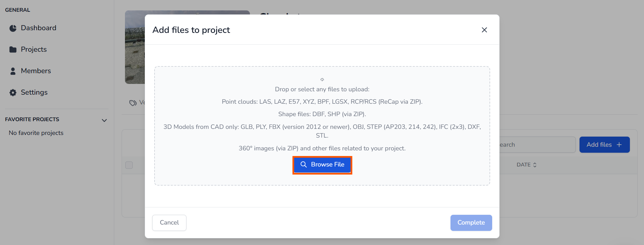This screenshot has width=644, height=245.
Task: Click the tag icon beside the project thumbnail
Action: [x=133, y=103]
